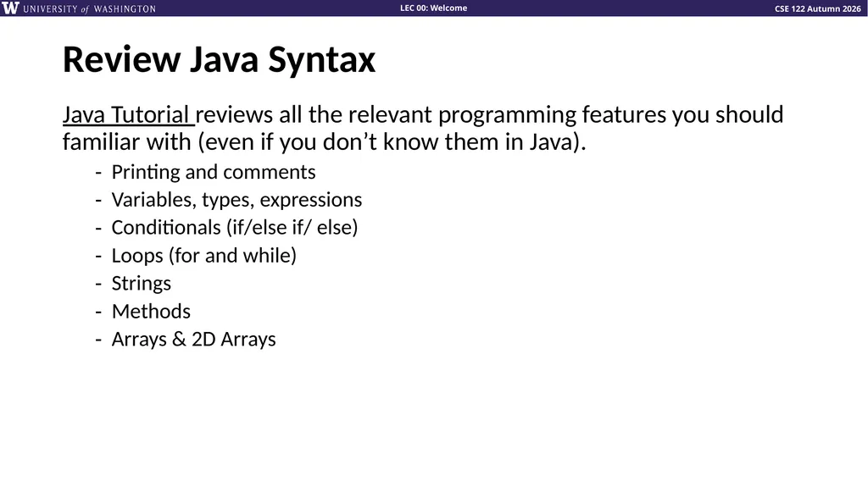
Task: Click the 'Methods' bullet item
Action: click(151, 311)
